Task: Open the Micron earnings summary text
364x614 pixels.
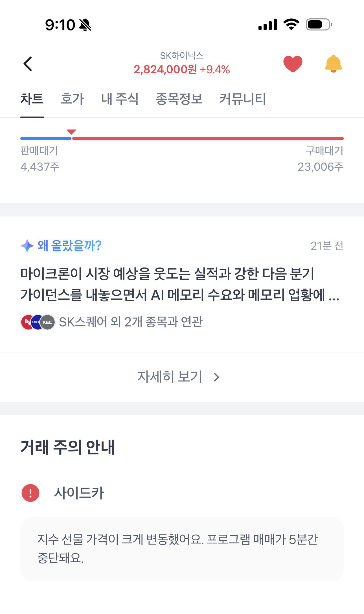Action: (180, 284)
